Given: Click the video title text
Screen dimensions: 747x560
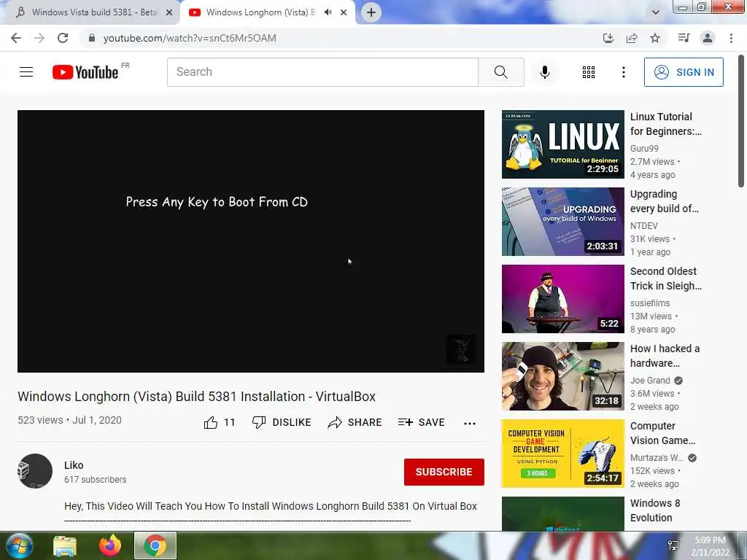Looking at the screenshot, I should click(x=197, y=396).
